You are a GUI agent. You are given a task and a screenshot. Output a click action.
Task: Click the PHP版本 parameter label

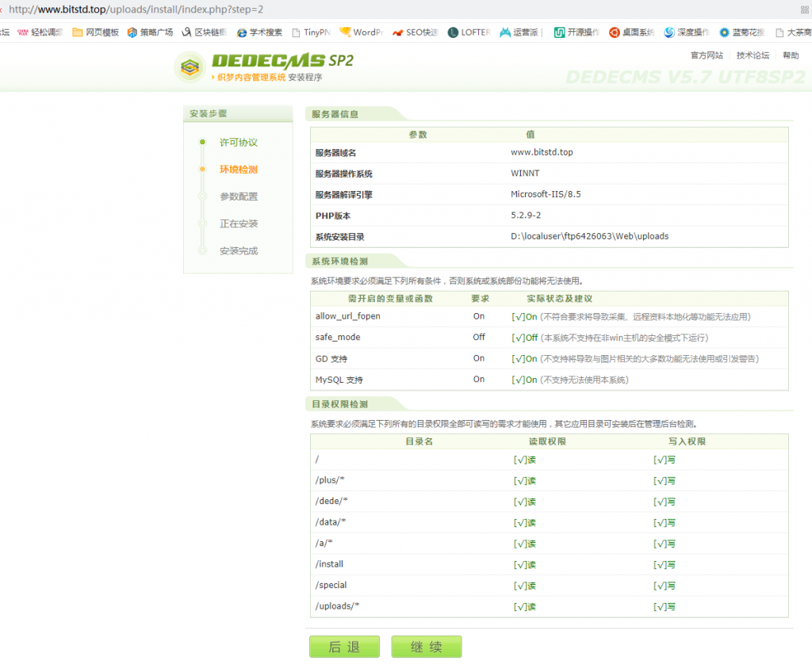tap(333, 216)
